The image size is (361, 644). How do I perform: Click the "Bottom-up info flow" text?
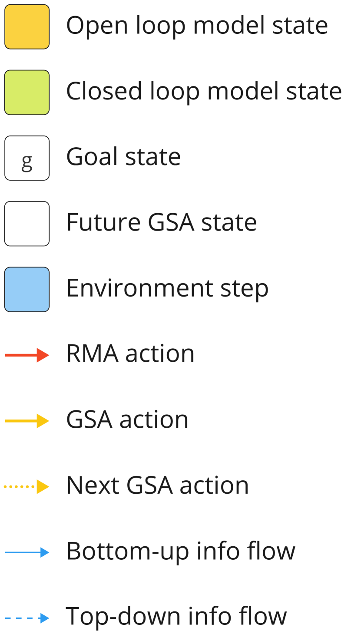(x=181, y=551)
